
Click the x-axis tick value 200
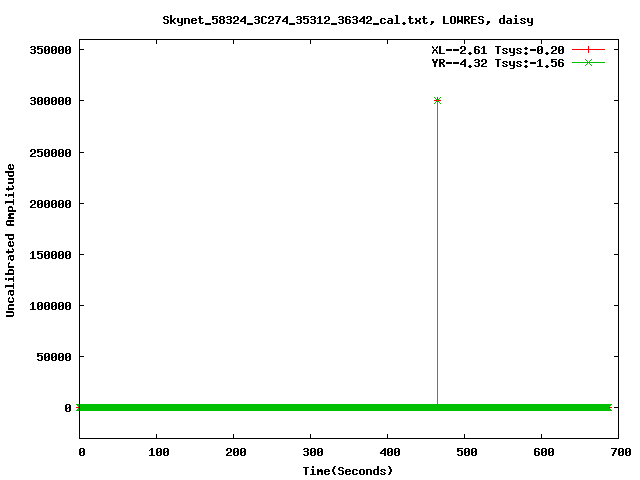click(236, 452)
